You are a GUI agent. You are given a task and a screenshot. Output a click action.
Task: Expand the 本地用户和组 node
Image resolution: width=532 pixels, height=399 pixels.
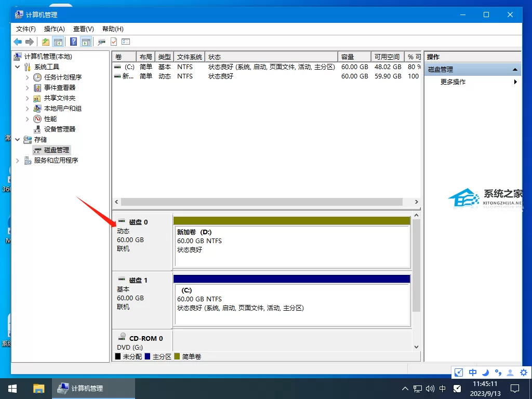tap(27, 109)
